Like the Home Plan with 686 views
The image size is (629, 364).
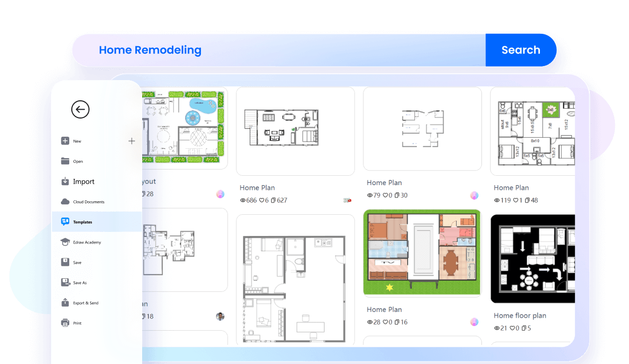(x=261, y=200)
